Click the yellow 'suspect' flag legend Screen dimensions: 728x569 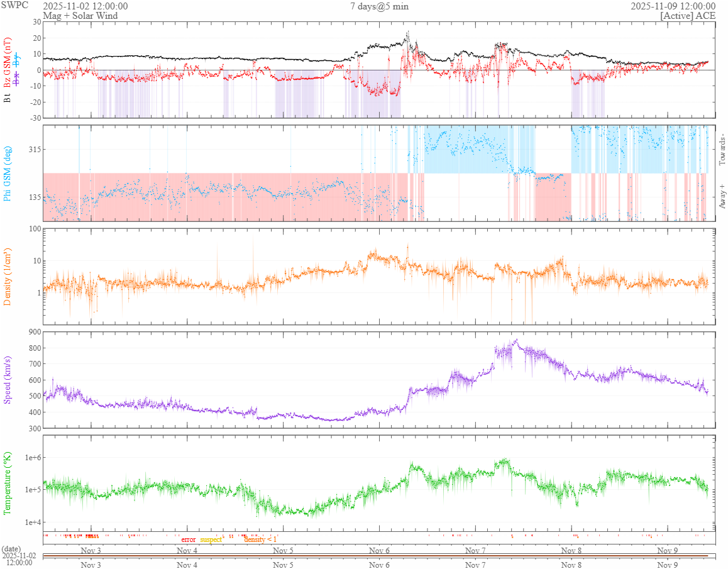click(x=211, y=539)
